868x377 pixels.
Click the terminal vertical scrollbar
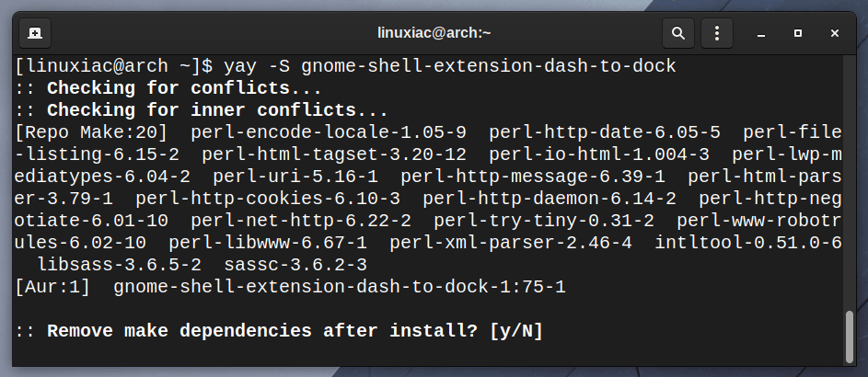[850, 337]
